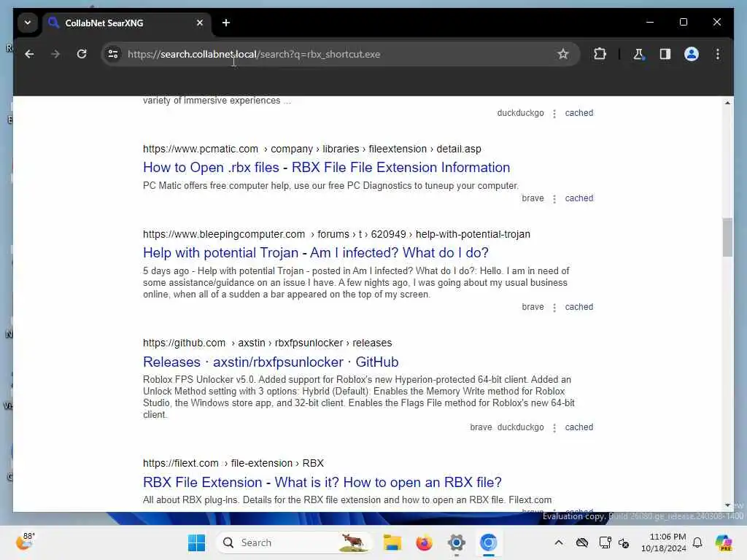Click the volume muted tray icon
The height and width of the screenshot is (560, 747).
pos(624,542)
